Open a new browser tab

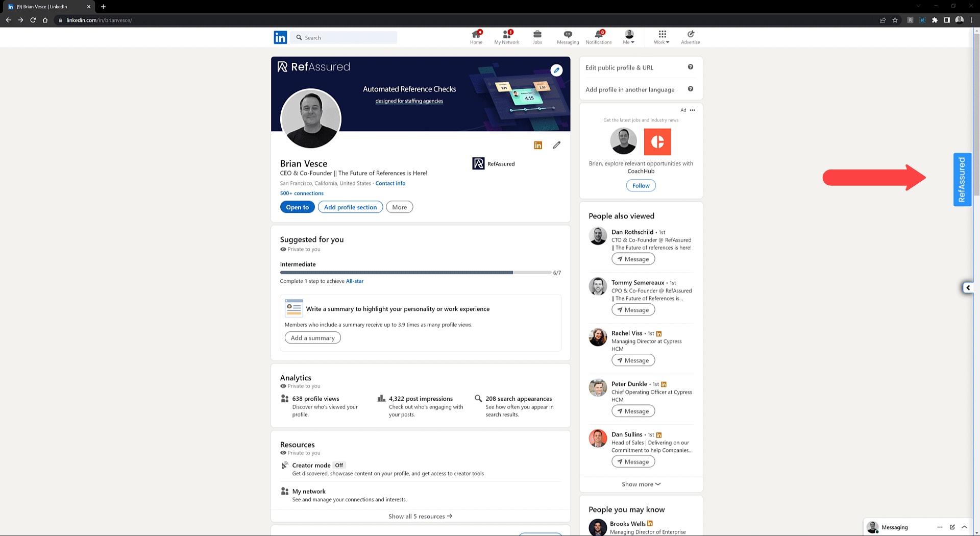(x=103, y=7)
